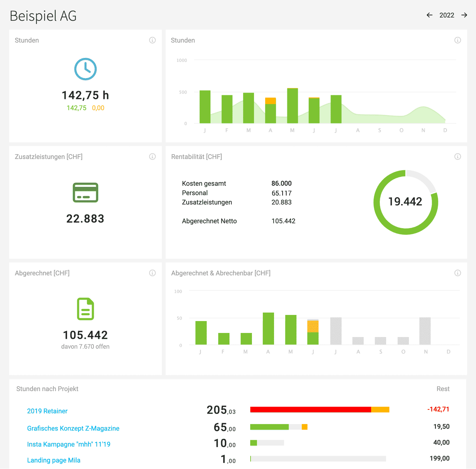Viewport: 476px width, 469px height.
Task: Click the Grafisches Konzept Z-Magazine progress bar
Action: click(279, 427)
